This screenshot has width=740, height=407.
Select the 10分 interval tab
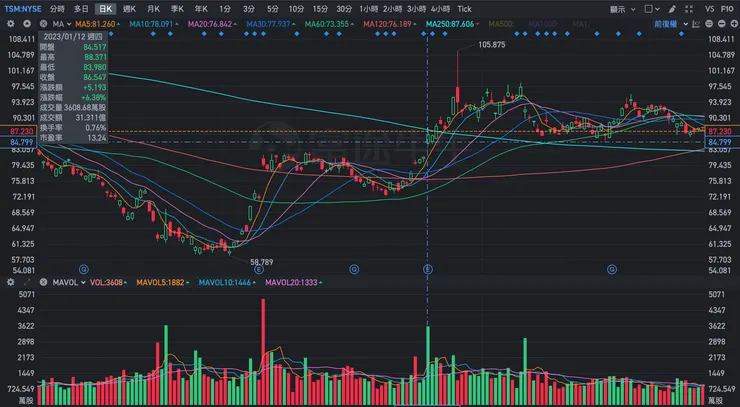tap(296, 9)
